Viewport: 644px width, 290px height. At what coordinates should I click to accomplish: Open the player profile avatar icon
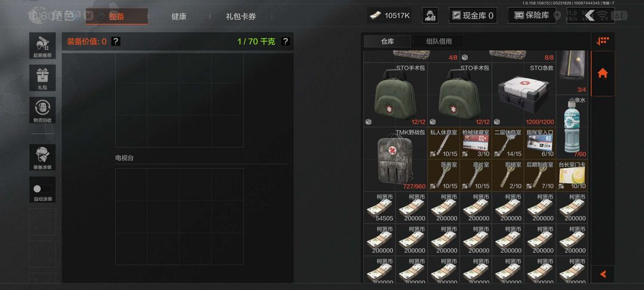pos(430,16)
